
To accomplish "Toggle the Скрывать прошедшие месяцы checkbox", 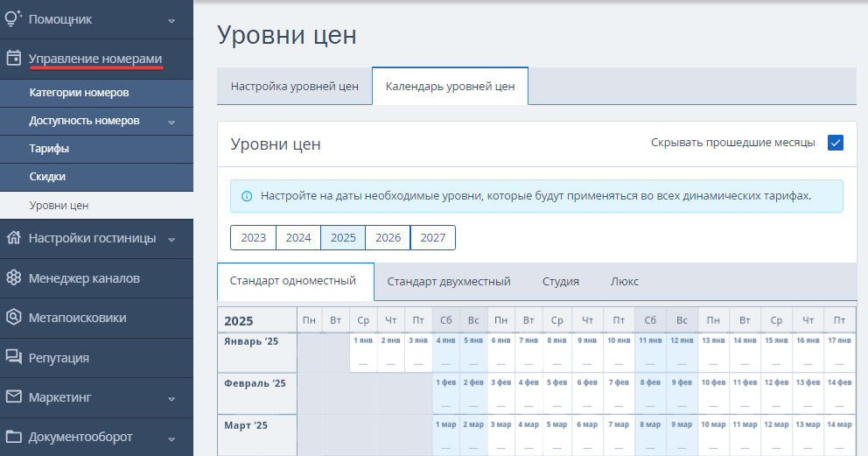I will [836, 143].
